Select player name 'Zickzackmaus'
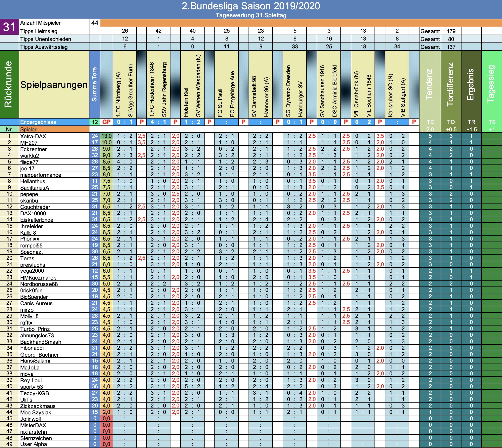This screenshot has height=448, width=502. (x=38, y=406)
